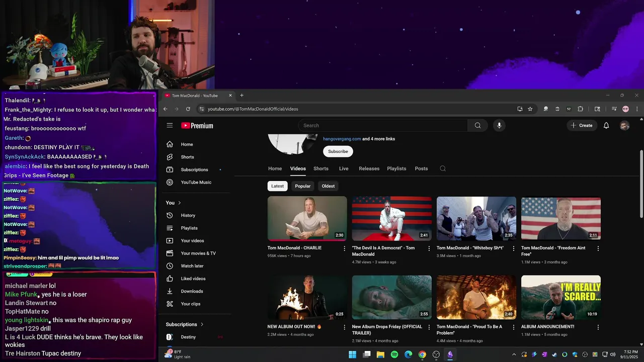Open the YouTube hamburger guide menu

click(170, 125)
